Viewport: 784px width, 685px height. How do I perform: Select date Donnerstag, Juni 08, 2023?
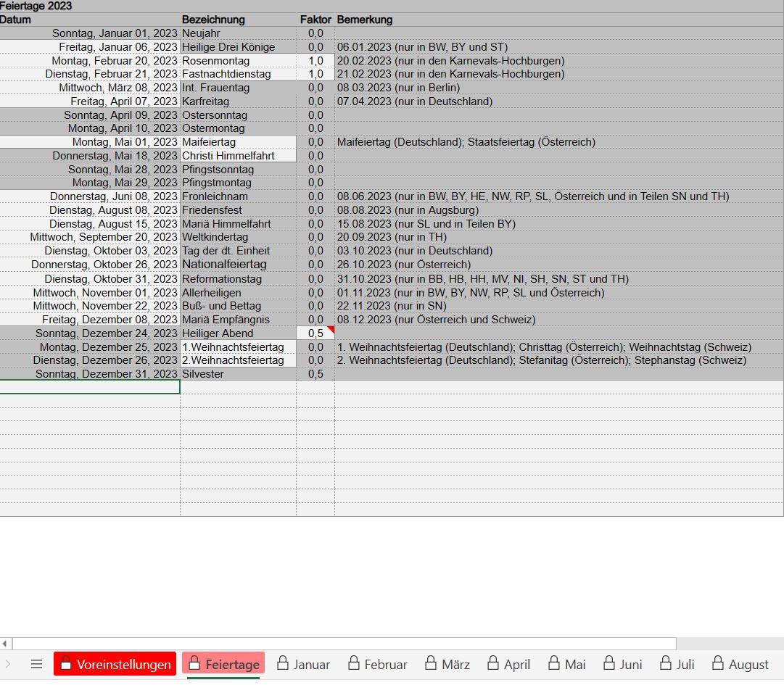point(90,196)
